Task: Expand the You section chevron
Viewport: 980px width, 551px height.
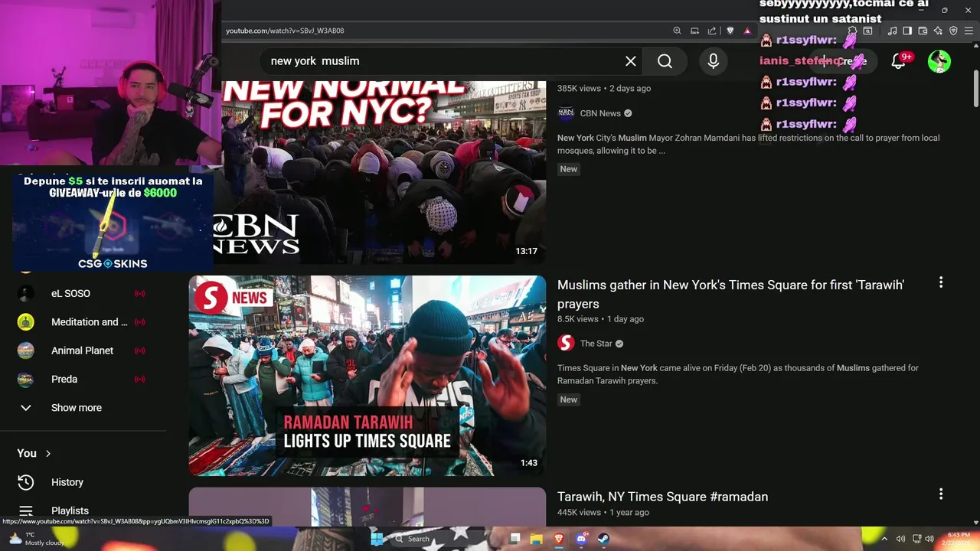Action: [48, 454]
